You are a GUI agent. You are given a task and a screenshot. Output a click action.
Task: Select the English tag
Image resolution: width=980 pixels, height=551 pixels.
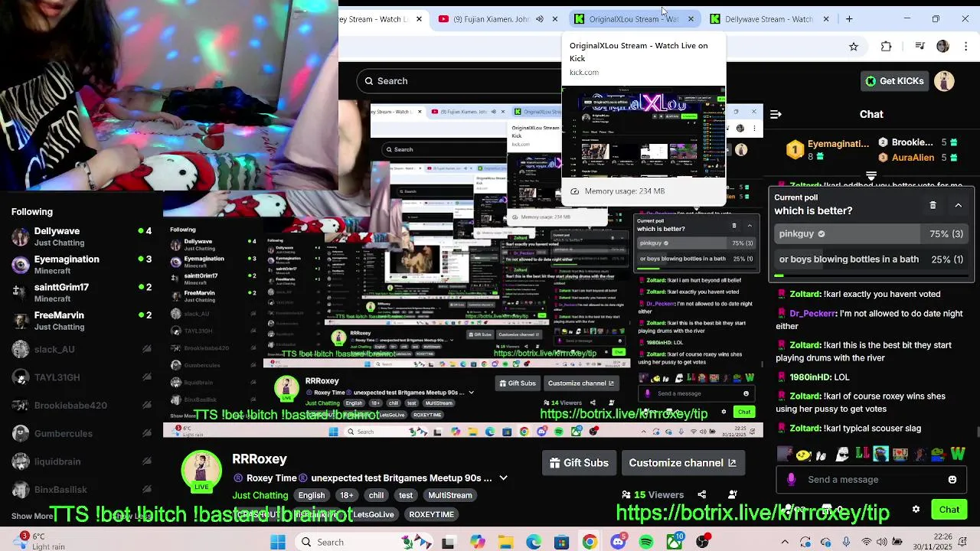[312, 495]
